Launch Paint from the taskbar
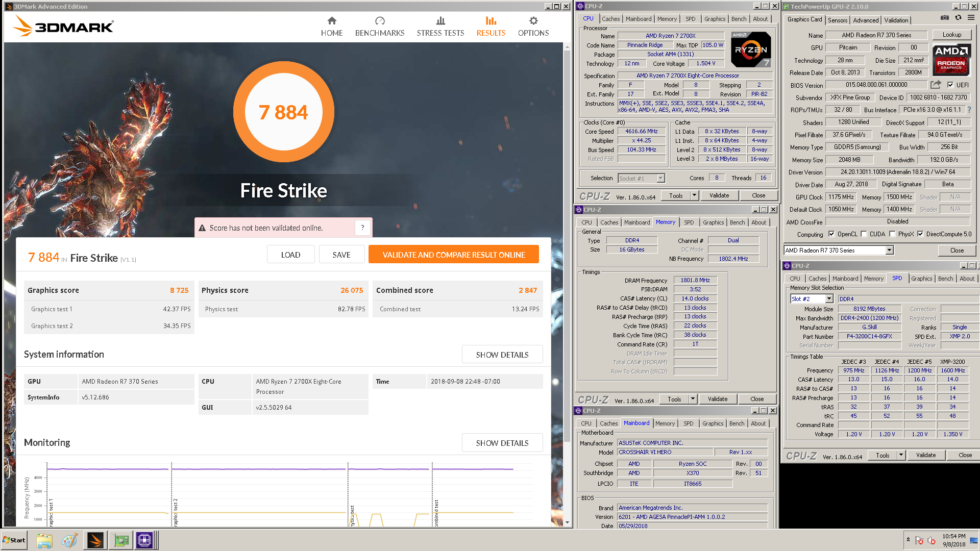 pos(69,540)
